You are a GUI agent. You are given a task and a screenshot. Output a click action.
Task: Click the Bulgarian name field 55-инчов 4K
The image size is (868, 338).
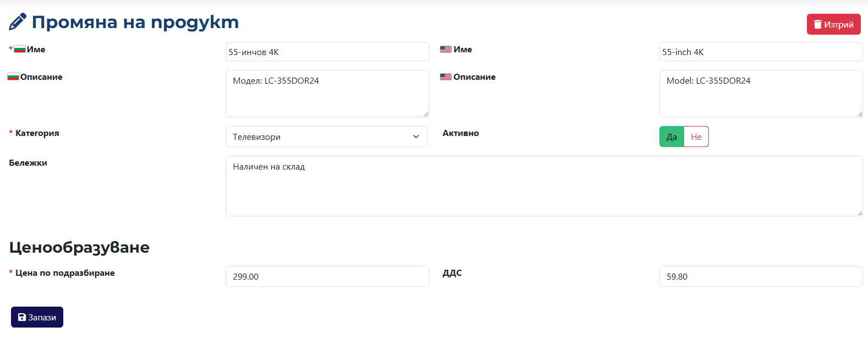(x=327, y=52)
